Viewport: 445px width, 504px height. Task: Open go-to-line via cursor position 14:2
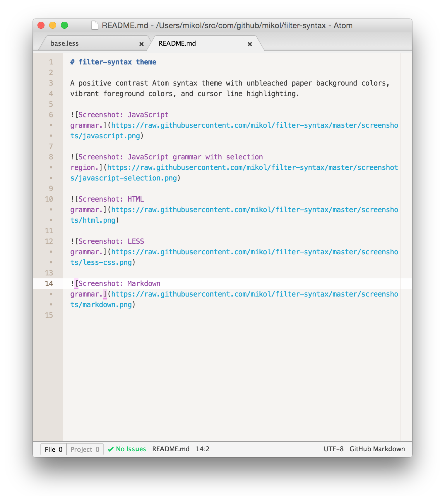203,449
